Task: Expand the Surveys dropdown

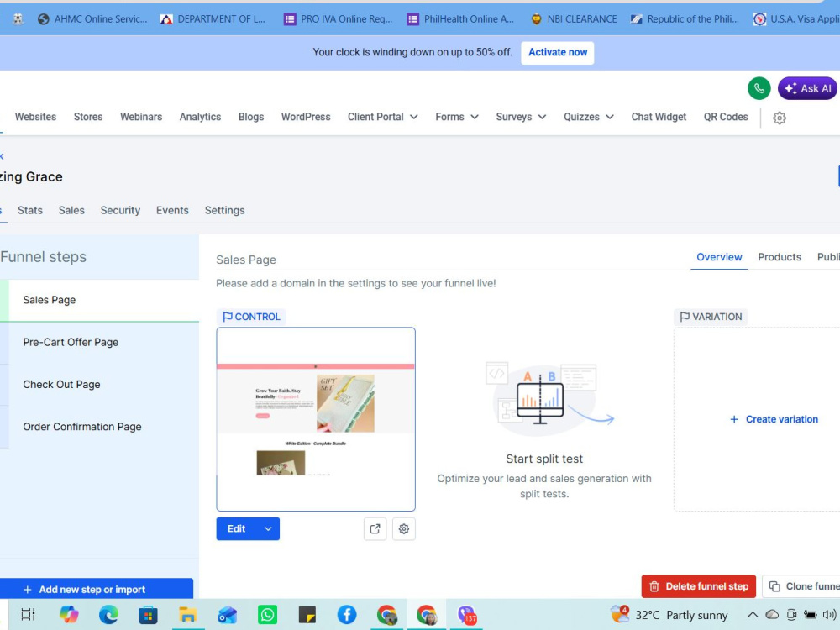Action: tap(521, 117)
